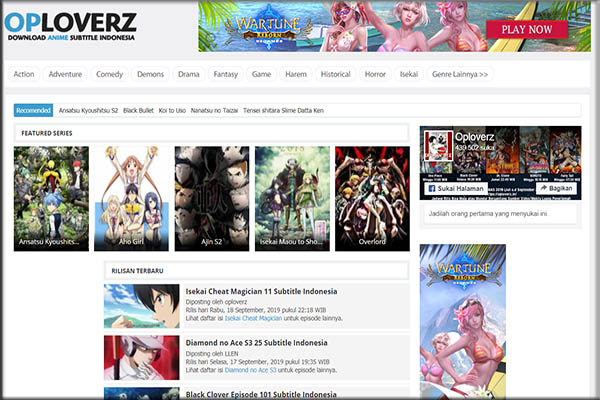This screenshot has width=600, height=400.
Task: Click the Facebook icon on Sukai Halaman
Action: click(432, 188)
